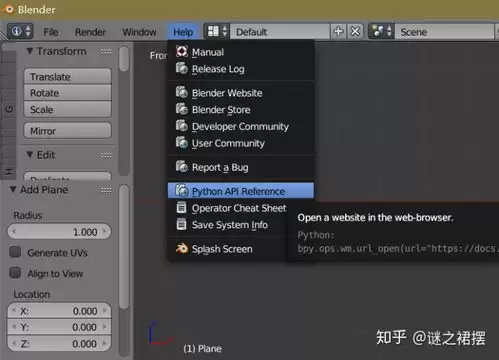Click the tool shelf upper scrollbar
Image resolution: width=499 pixels, height=360 pixels.
tap(124, 59)
